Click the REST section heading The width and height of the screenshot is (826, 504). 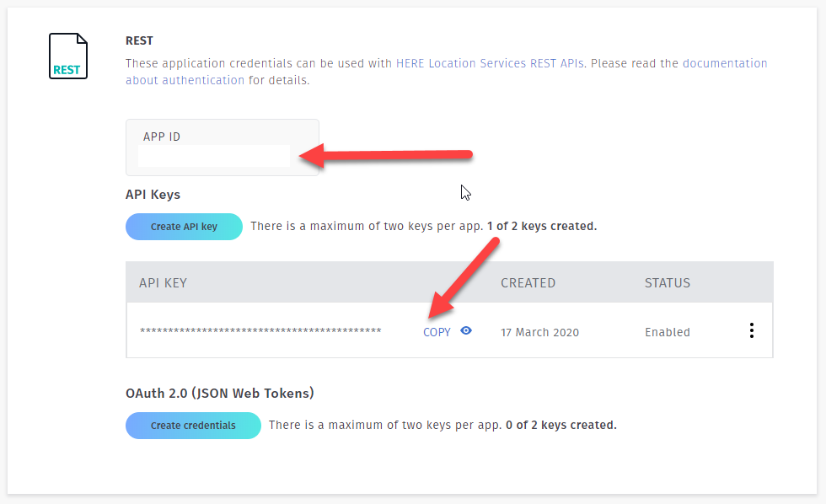coord(140,40)
